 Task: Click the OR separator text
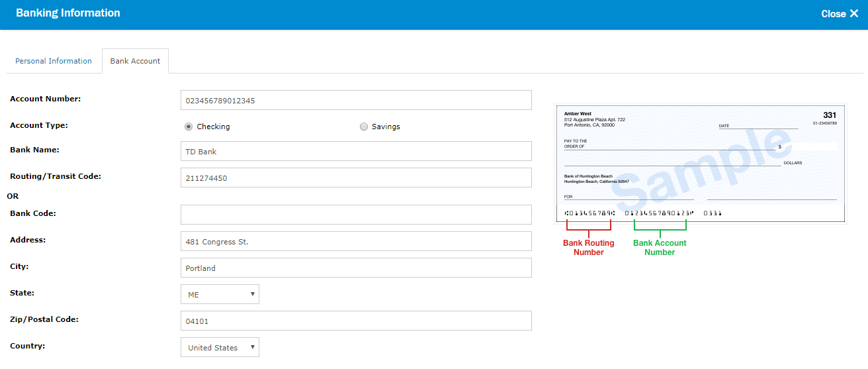pos(13,196)
